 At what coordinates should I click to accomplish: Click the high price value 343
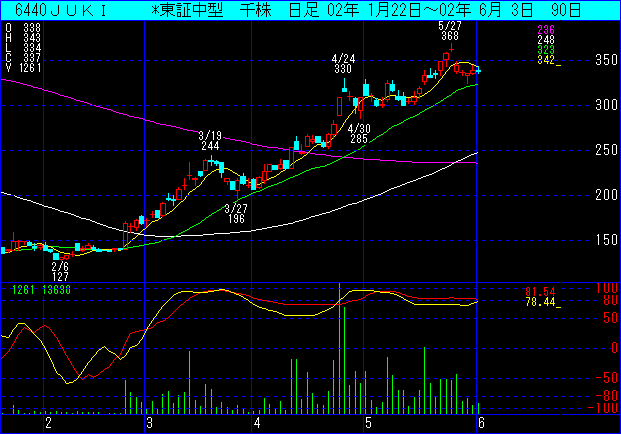(x=32, y=38)
